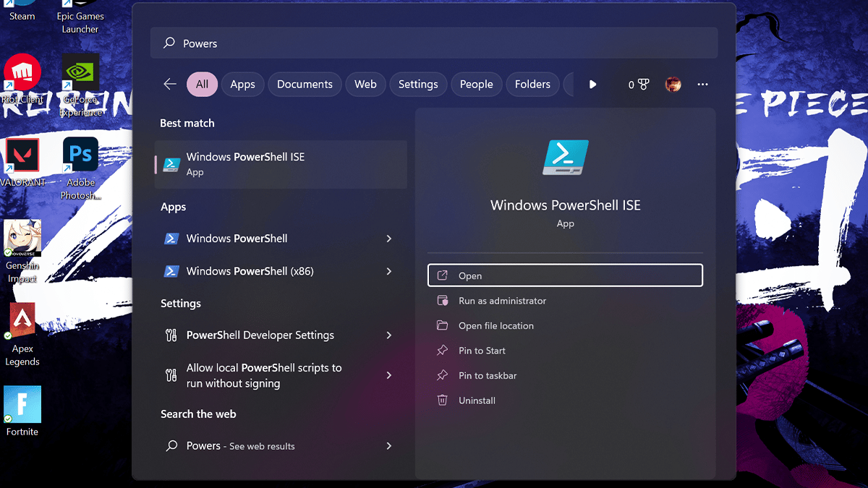868x488 pixels.
Task: Click the search text field containing Powers
Action: click(434, 43)
